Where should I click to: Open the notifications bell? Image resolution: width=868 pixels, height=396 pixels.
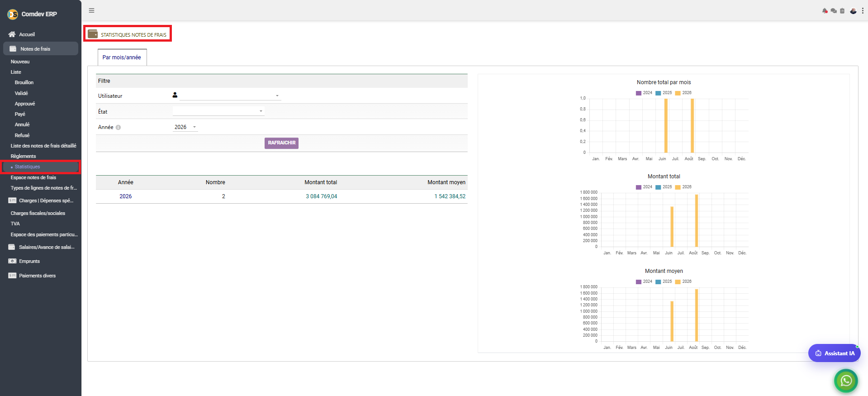pos(825,11)
